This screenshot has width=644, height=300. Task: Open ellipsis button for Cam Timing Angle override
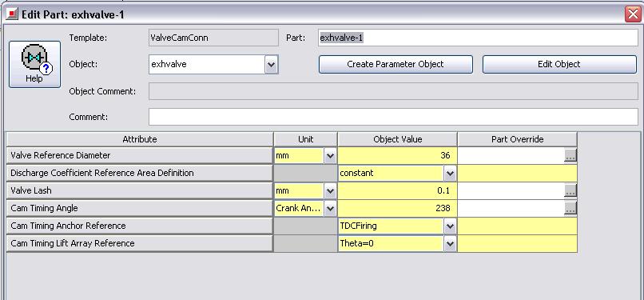(570, 208)
